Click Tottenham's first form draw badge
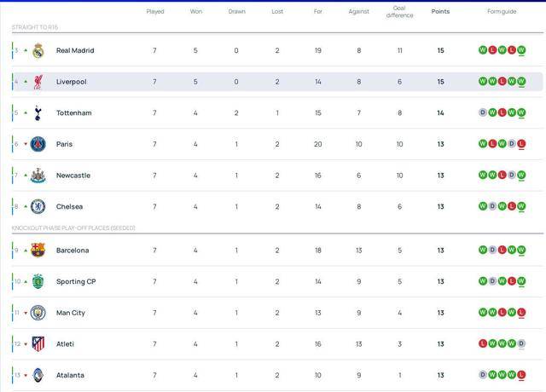 [483, 112]
